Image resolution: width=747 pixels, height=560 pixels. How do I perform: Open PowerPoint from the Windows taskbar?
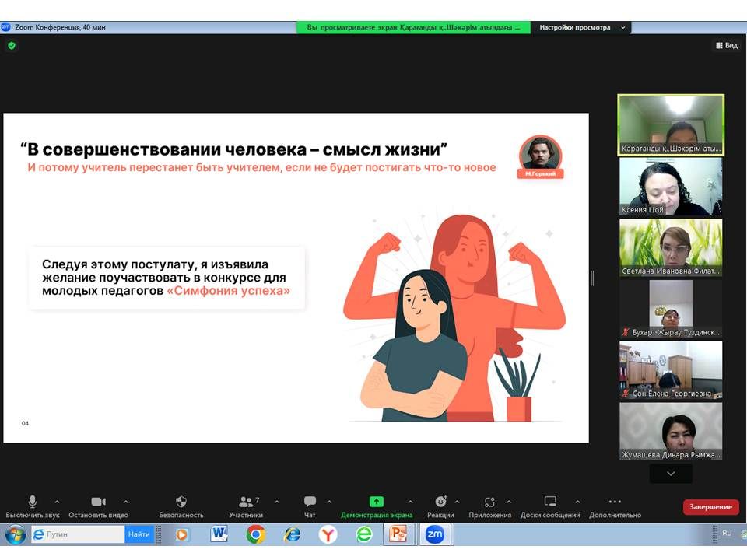pos(398,534)
